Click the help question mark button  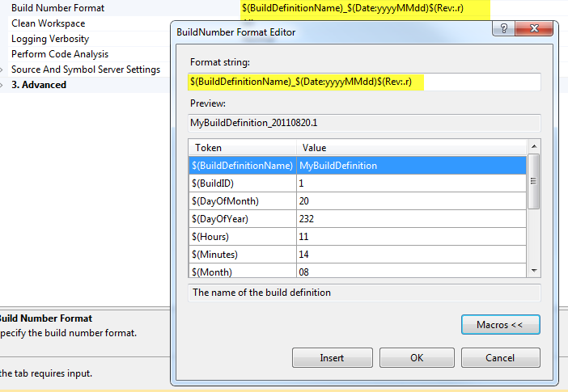tap(504, 31)
